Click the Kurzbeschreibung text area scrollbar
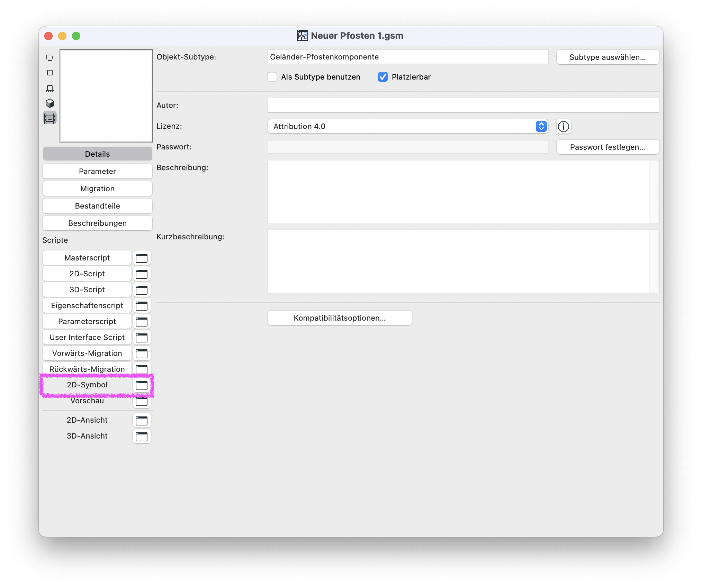The image size is (702, 588). 654,261
